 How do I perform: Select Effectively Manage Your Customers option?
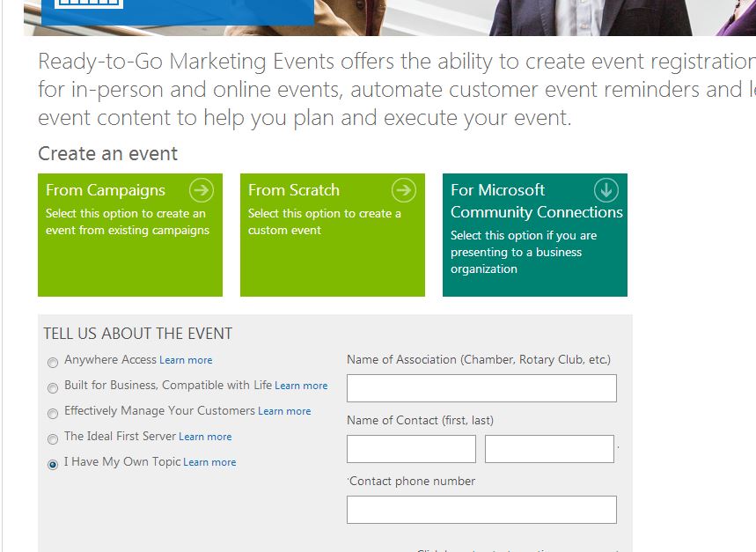53,413
